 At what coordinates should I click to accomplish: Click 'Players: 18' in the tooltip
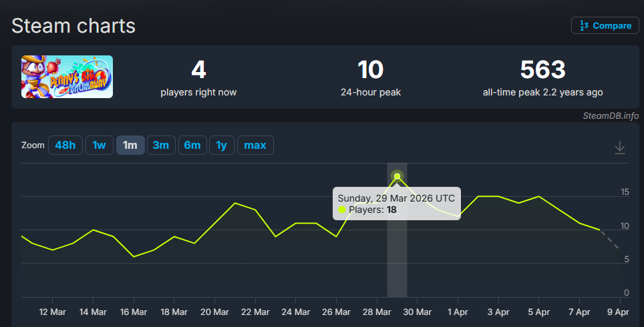pyautogui.click(x=367, y=210)
